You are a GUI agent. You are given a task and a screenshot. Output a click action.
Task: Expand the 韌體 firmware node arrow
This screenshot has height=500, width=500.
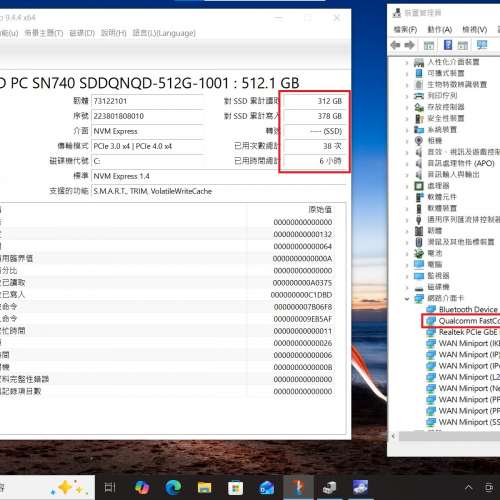click(x=407, y=231)
